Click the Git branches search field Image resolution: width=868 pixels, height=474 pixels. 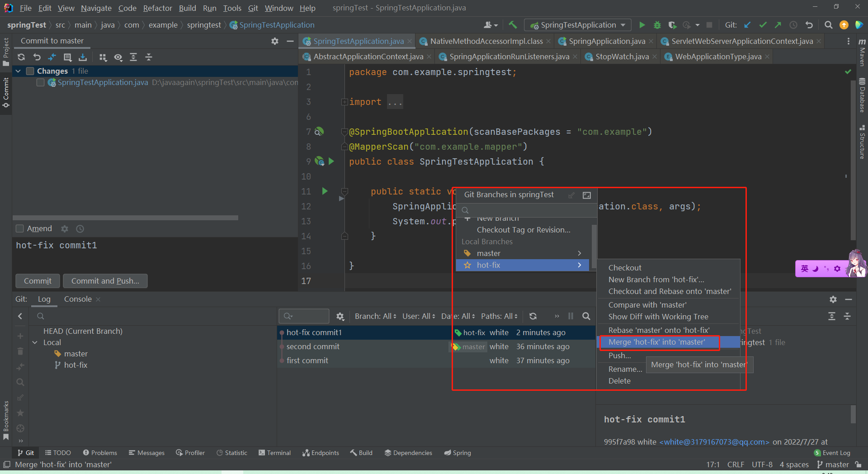click(x=527, y=210)
